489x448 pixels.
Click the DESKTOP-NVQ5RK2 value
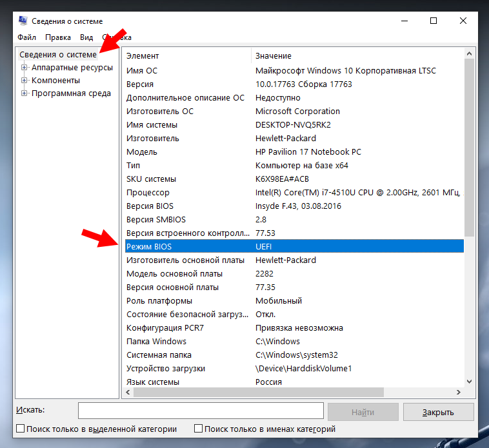pyautogui.click(x=293, y=125)
